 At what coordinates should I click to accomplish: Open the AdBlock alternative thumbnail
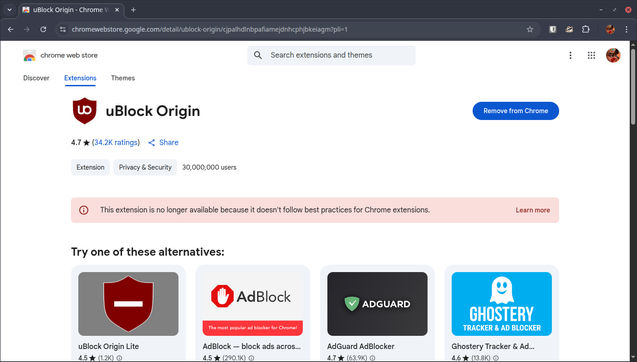coord(253,304)
